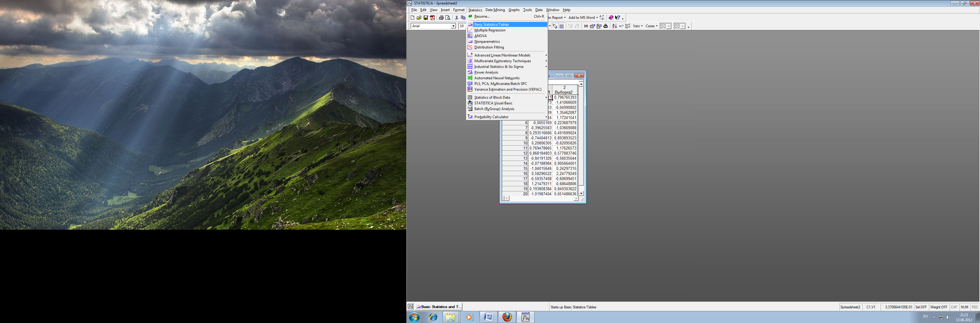
Task: Click the Windows Start orb
Action: coord(414,317)
